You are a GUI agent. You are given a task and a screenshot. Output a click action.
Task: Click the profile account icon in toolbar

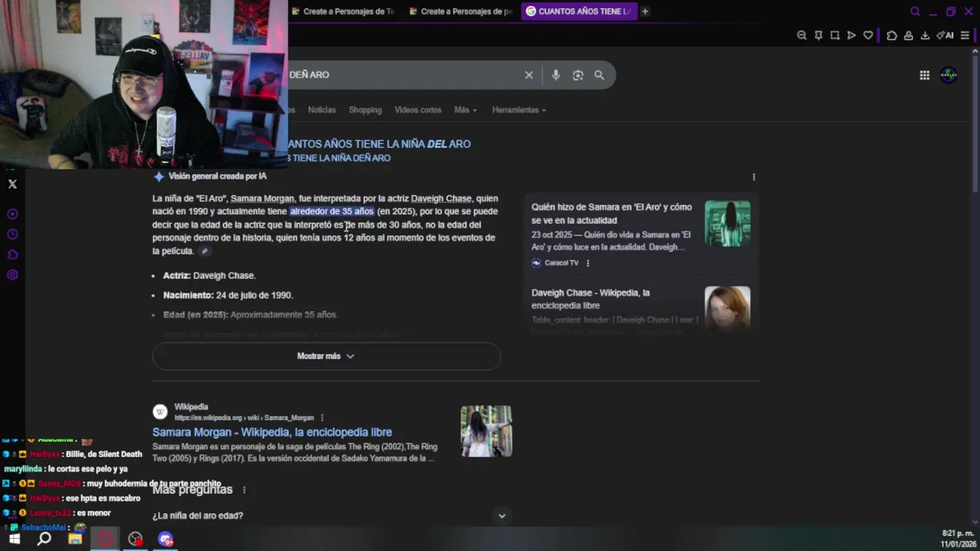click(x=908, y=35)
